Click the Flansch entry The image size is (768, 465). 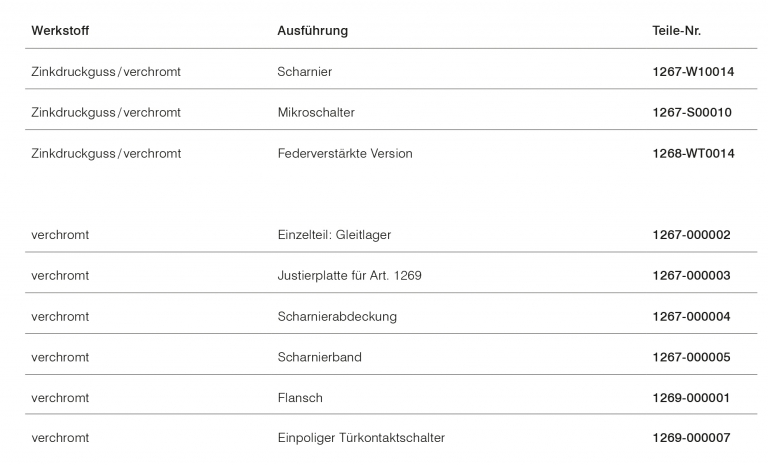[x=300, y=398]
